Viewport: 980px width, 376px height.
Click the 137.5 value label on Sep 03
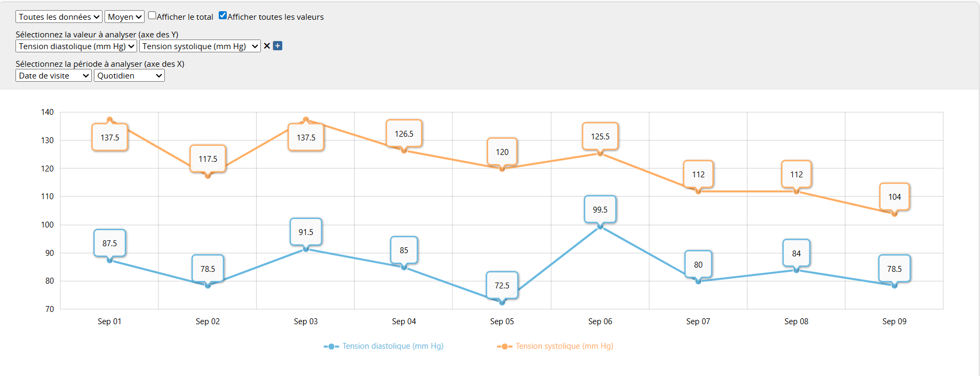pyautogui.click(x=306, y=138)
